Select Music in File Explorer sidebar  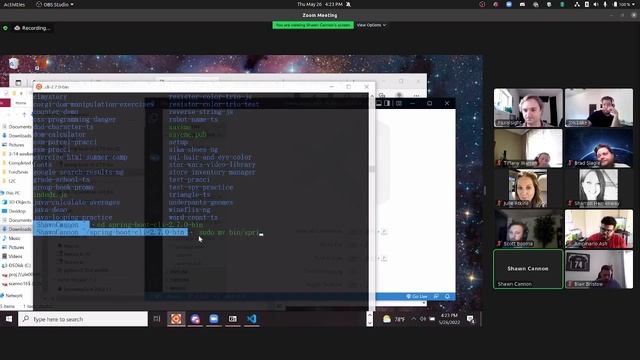coord(11,238)
